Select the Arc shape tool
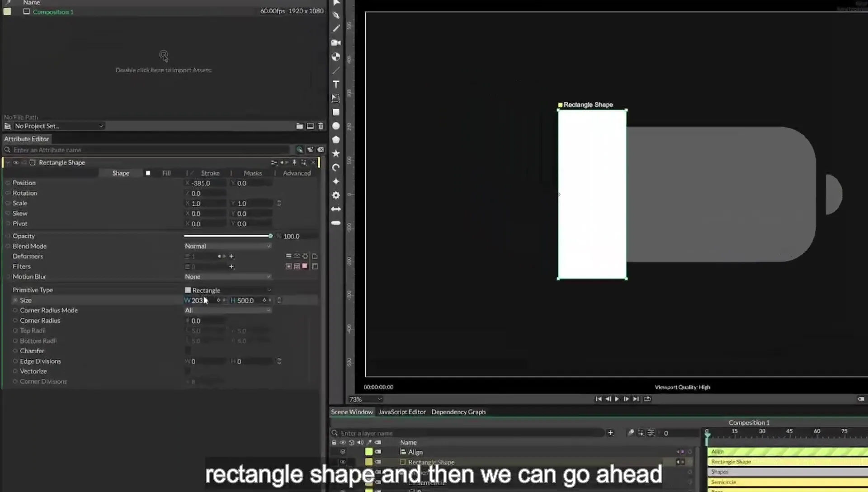The image size is (868, 492). 336,168
